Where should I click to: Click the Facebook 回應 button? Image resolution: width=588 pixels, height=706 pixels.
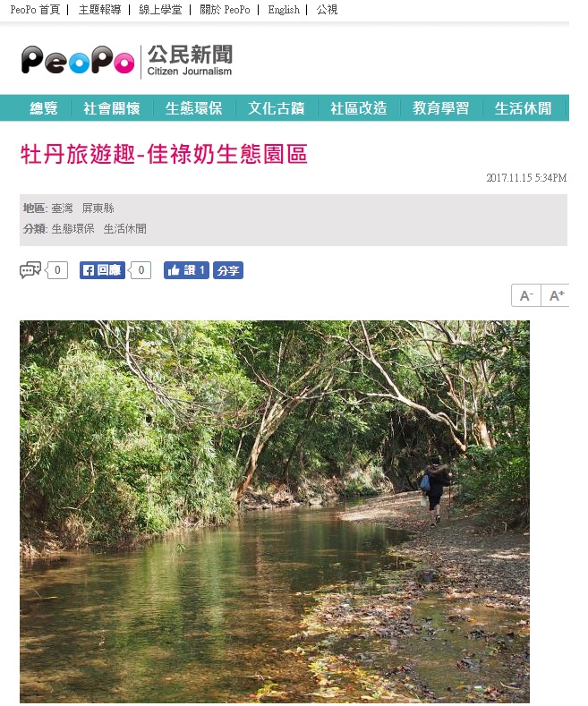[x=102, y=270]
